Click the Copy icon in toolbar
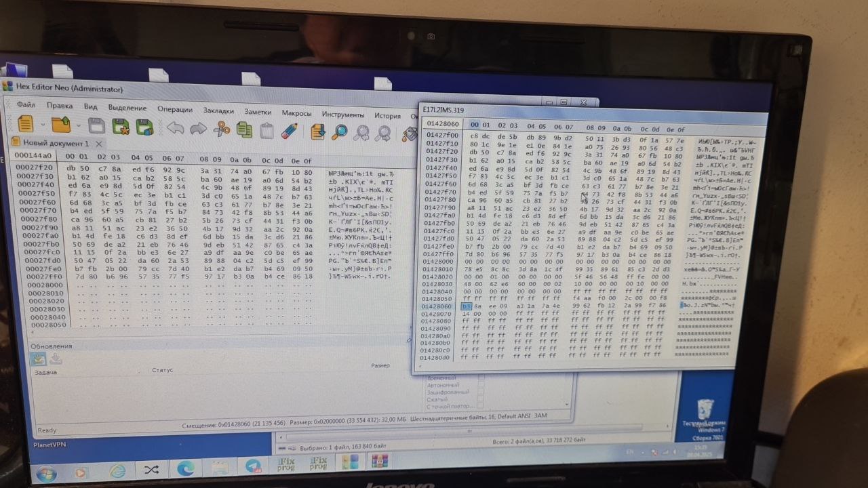The height and width of the screenshot is (488, 868). point(244,129)
